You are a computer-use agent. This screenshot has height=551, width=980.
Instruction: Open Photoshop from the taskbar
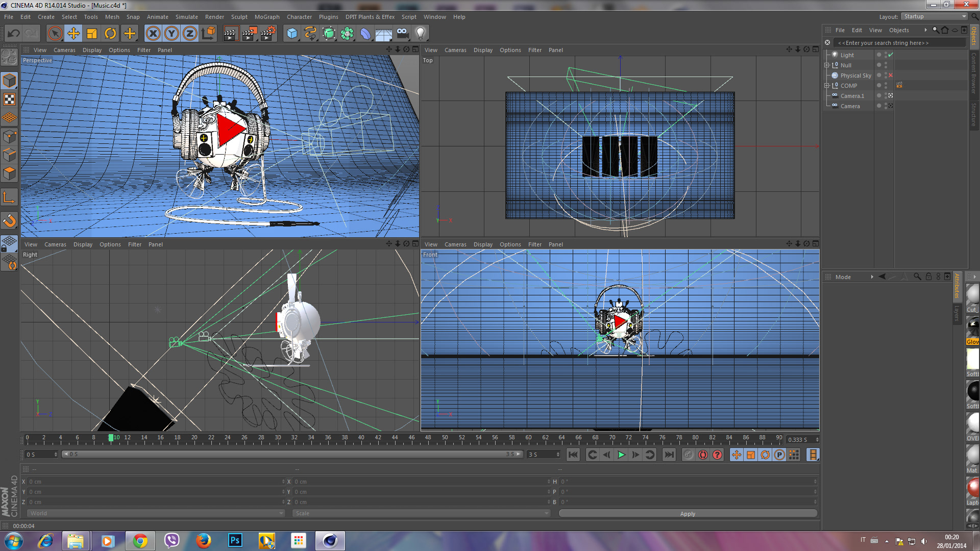pyautogui.click(x=235, y=541)
